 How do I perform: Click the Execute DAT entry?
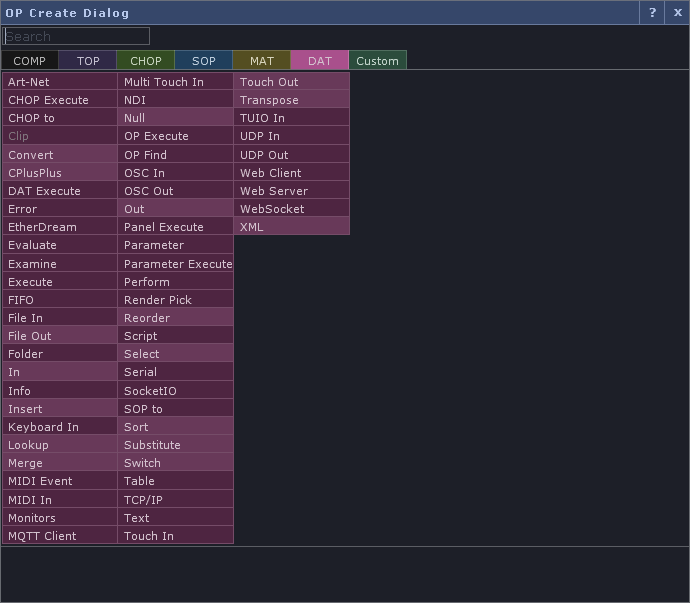click(x=60, y=282)
